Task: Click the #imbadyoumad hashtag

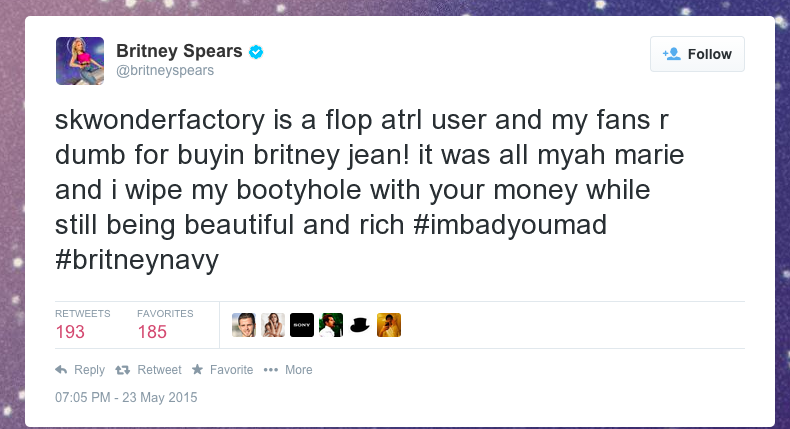Action: [510, 225]
